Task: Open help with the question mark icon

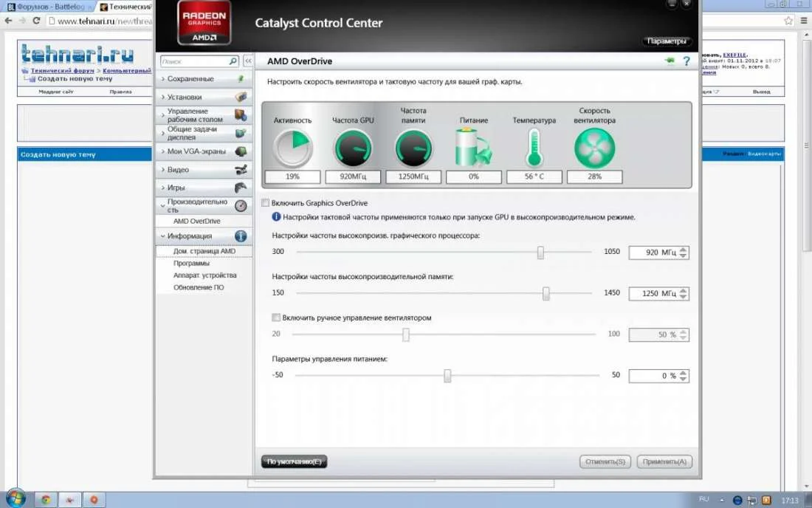Action: [687, 61]
